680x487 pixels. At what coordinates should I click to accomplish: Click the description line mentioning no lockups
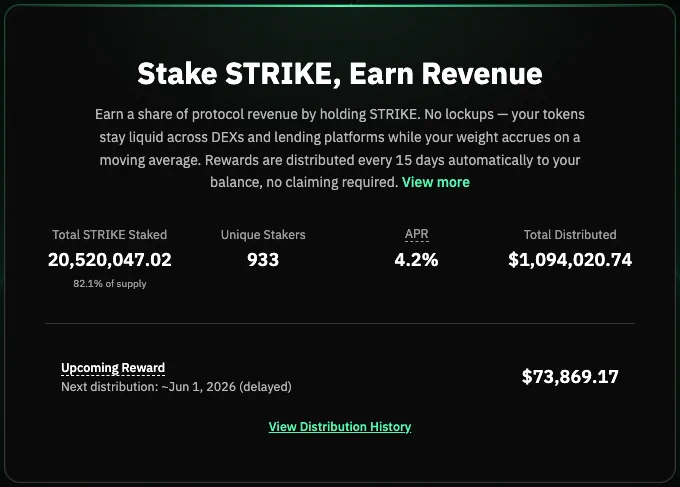[340, 114]
